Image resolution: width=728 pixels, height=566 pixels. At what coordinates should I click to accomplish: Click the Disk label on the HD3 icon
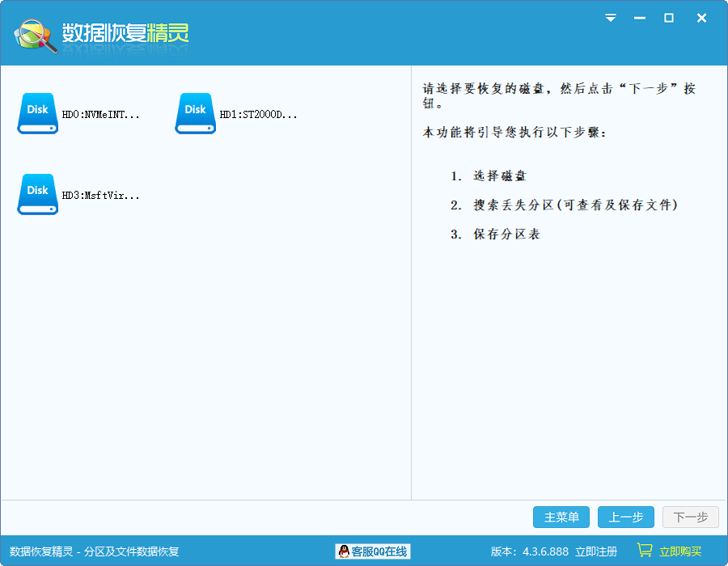coord(37,188)
